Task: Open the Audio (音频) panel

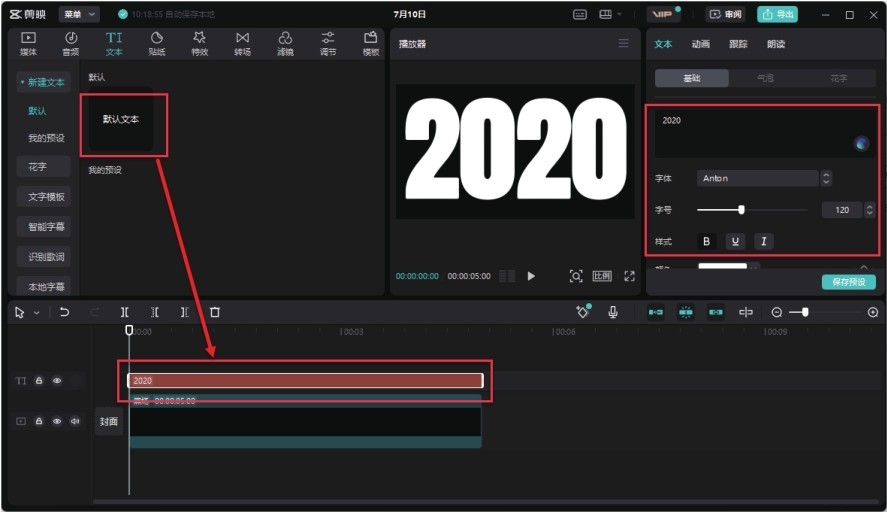Action: coord(71,44)
